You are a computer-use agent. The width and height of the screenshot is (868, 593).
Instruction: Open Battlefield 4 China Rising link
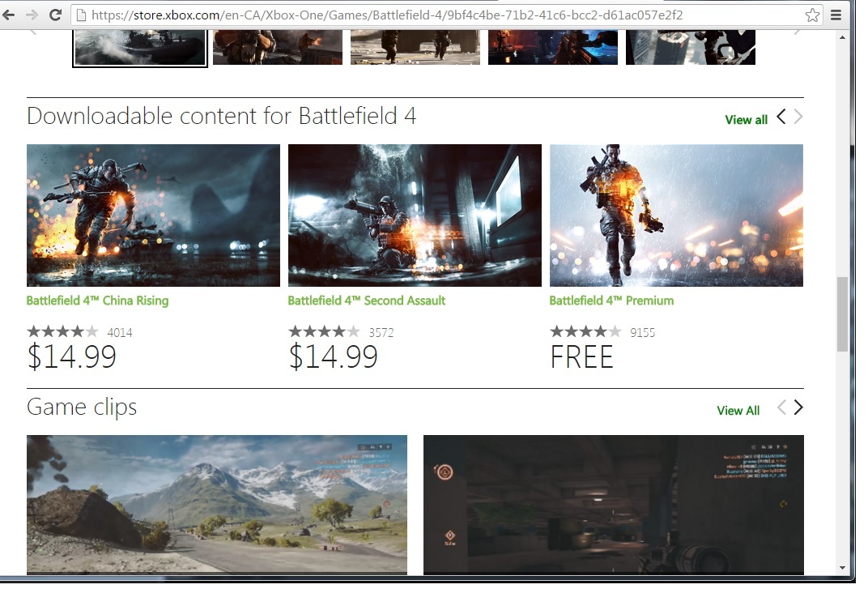pyautogui.click(x=97, y=301)
